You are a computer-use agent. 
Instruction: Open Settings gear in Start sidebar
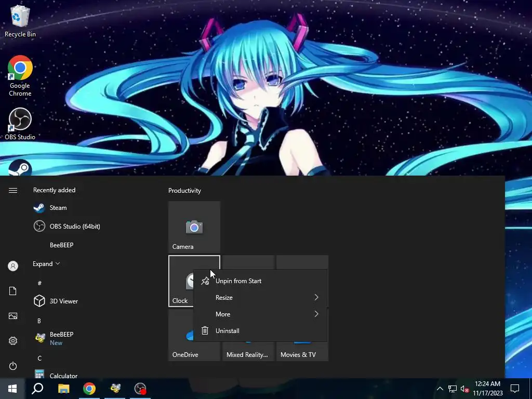coord(13,341)
